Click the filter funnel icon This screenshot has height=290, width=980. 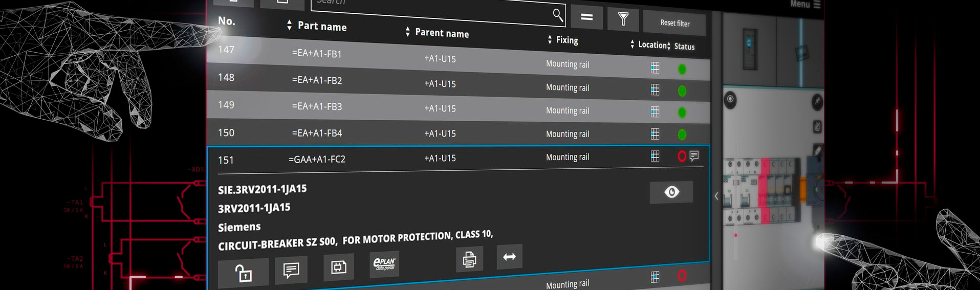[623, 19]
